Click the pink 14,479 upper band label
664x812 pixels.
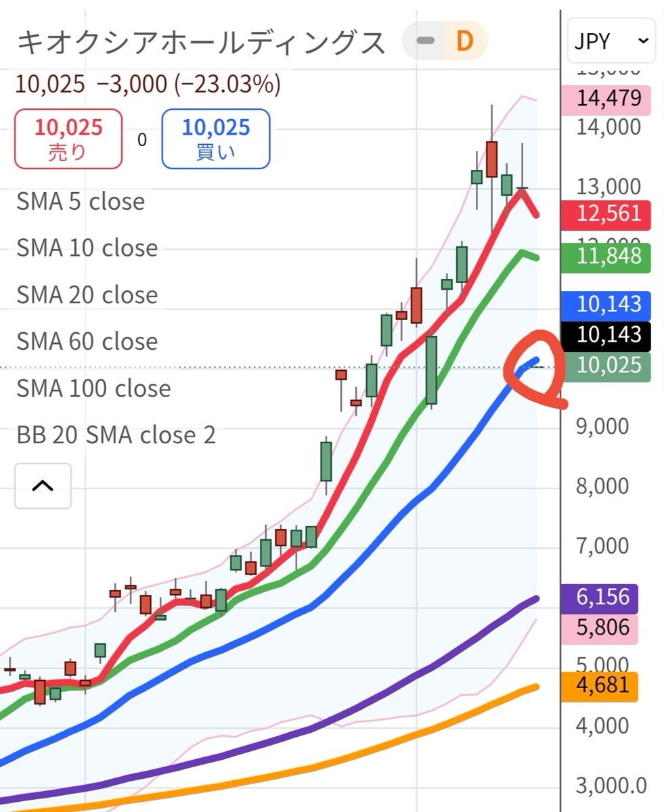607,99
